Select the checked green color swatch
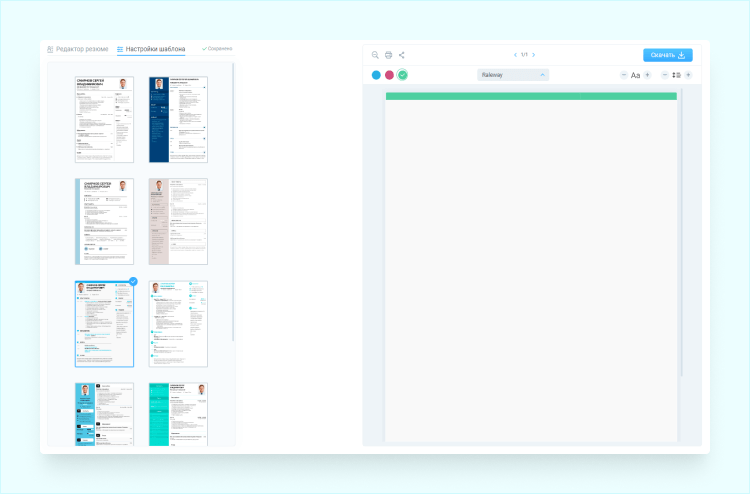750x494 pixels. click(402, 75)
